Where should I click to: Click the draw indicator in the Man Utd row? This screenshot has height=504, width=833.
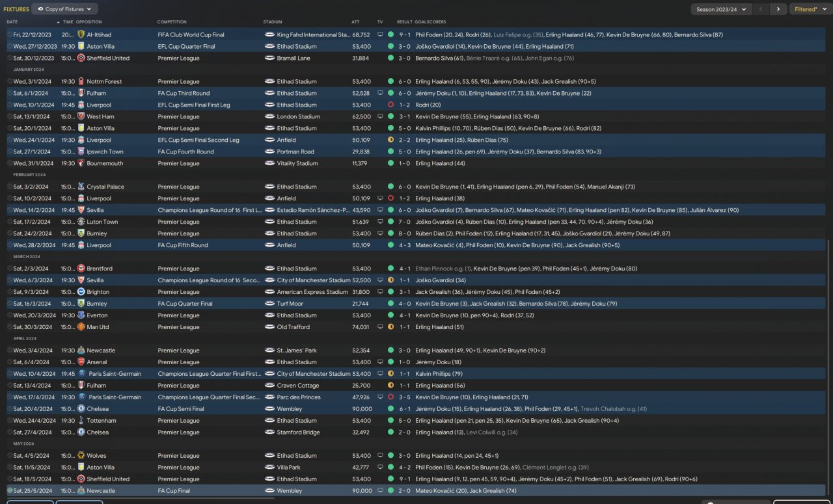point(390,327)
